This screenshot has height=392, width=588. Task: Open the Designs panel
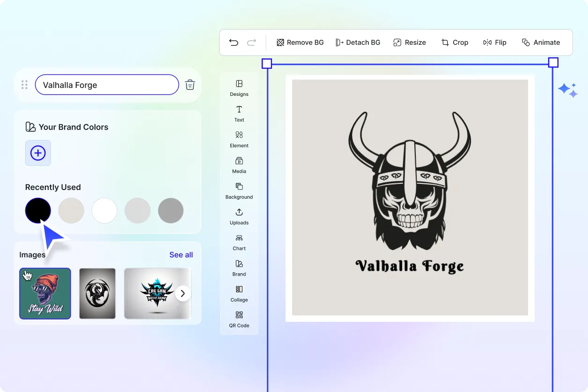click(x=239, y=87)
